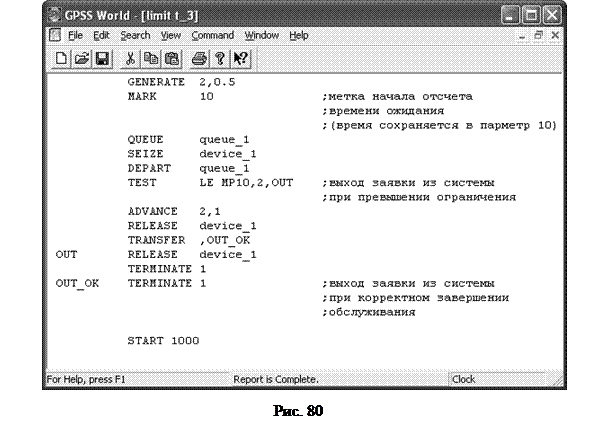Open the View menu
The height and width of the screenshot is (437, 609).
[171, 35]
